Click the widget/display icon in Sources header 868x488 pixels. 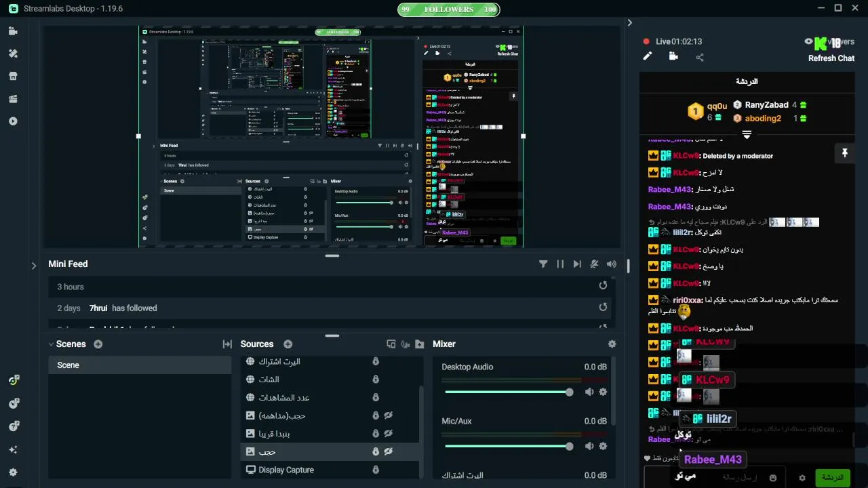coord(391,344)
